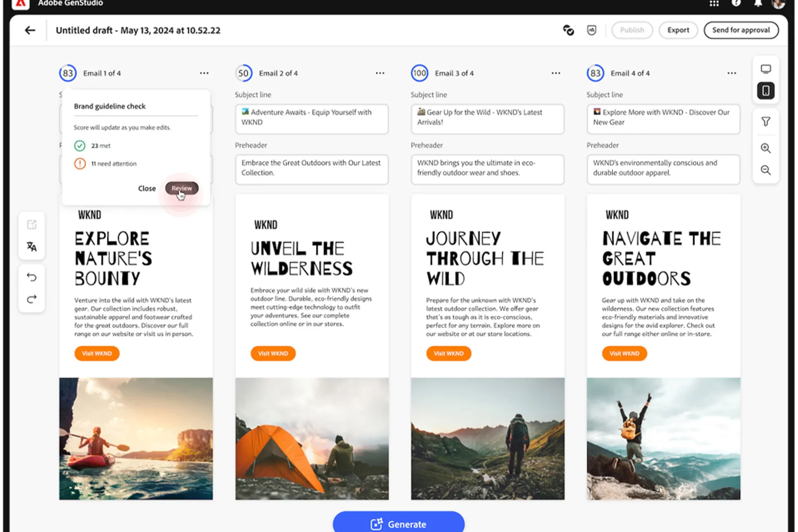Go back using the arrow icon
The width and height of the screenshot is (798, 532).
[x=30, y=30]
